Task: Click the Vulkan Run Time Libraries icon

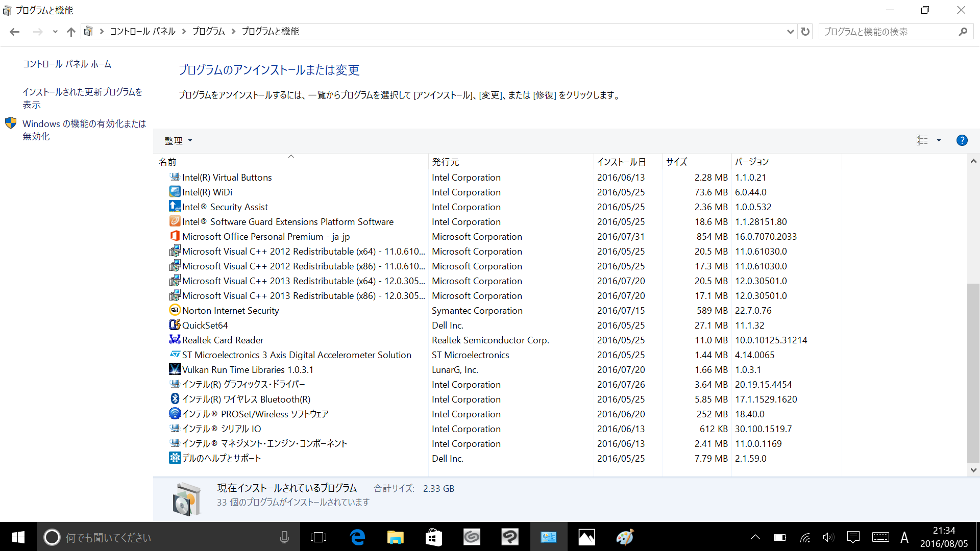Action: (x=175, y=369)
